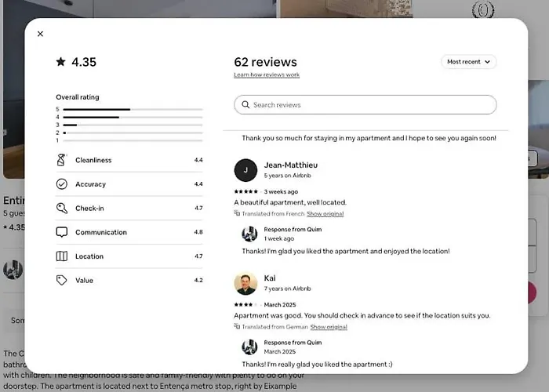Click the translation icon under Kai's review

pos(237,327)
